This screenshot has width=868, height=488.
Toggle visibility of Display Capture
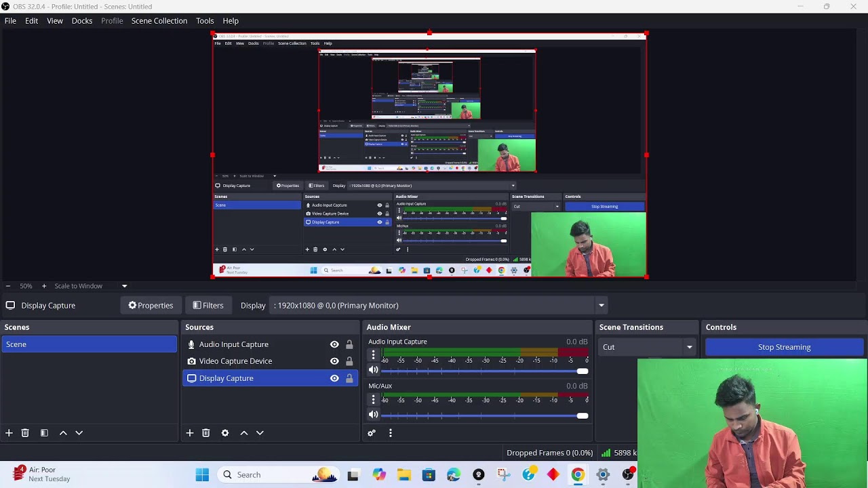[x=334, y=378]
